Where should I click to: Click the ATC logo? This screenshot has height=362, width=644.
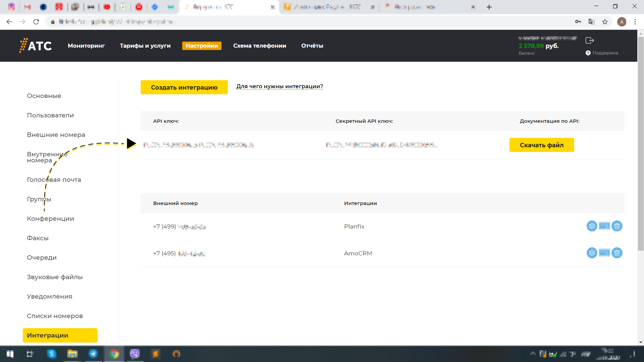coord(36,46)
